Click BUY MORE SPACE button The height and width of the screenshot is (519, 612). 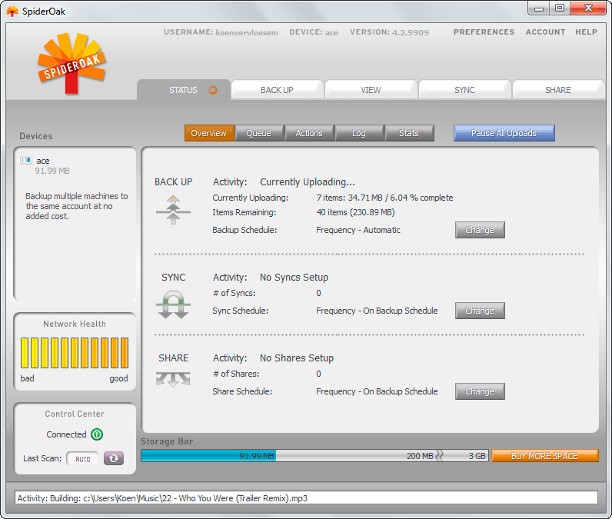pyautogui.click(x=545, y=456)
